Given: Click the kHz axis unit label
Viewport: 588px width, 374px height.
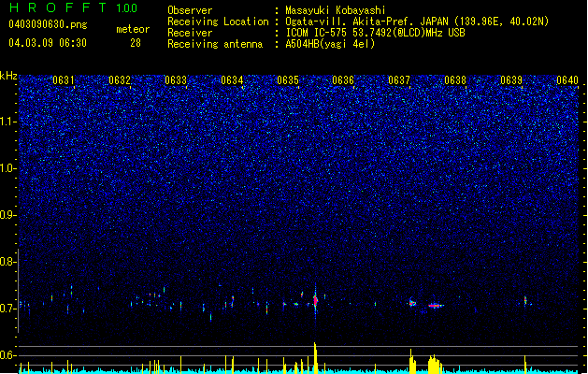Looking at the screenshot, I should pos(8,76).
